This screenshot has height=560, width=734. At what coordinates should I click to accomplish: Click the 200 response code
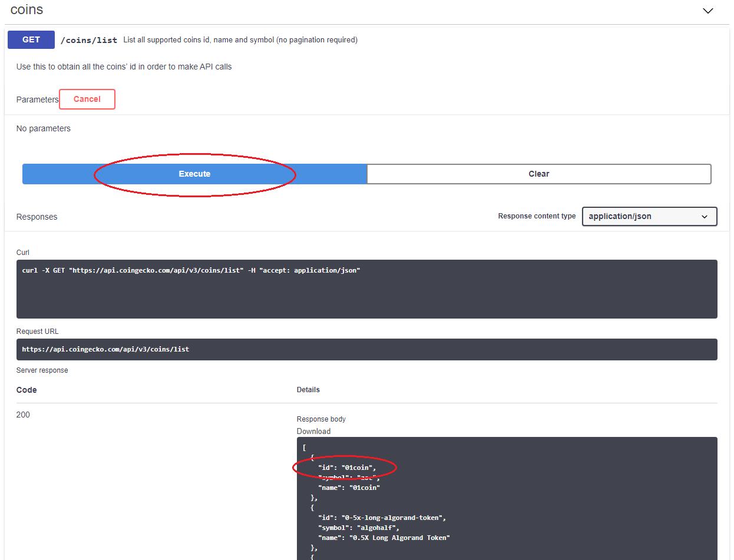[23, 415]
